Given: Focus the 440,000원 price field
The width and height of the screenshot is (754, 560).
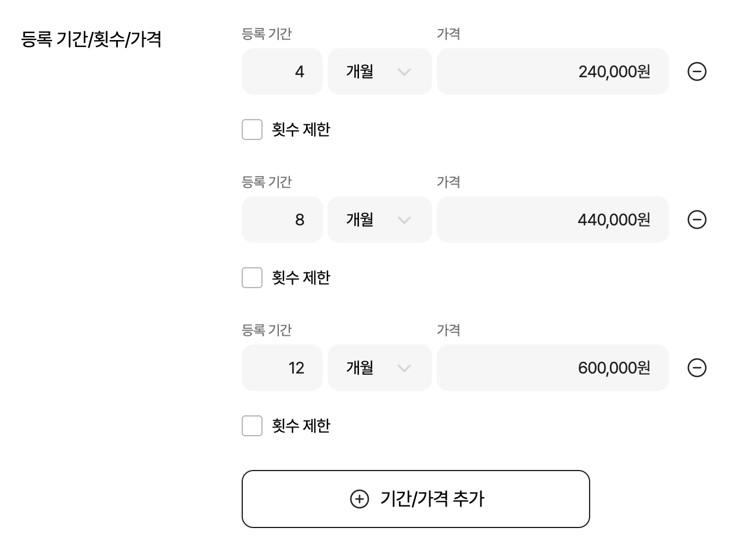Looking at the screenshot, I should tap(552, 220).
